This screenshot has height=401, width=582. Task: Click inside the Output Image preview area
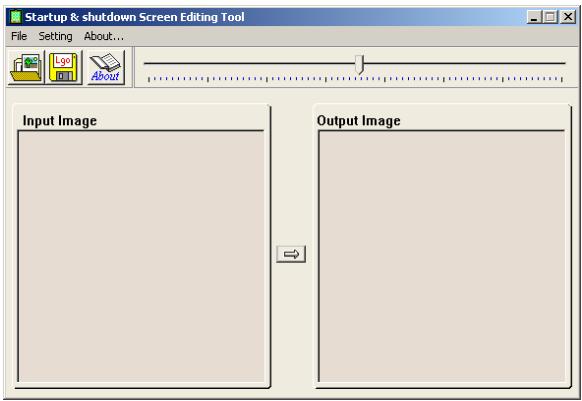pyautogui.click(x=442, y=256)
